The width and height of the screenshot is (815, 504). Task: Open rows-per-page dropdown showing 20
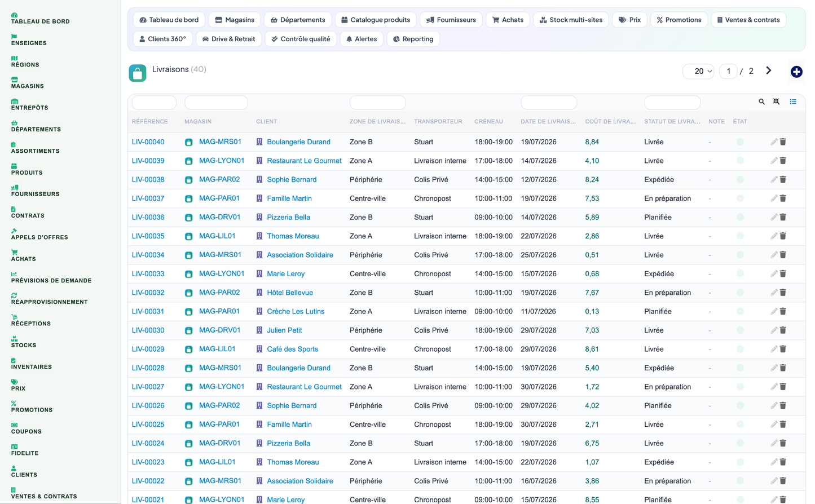[698, 71]
